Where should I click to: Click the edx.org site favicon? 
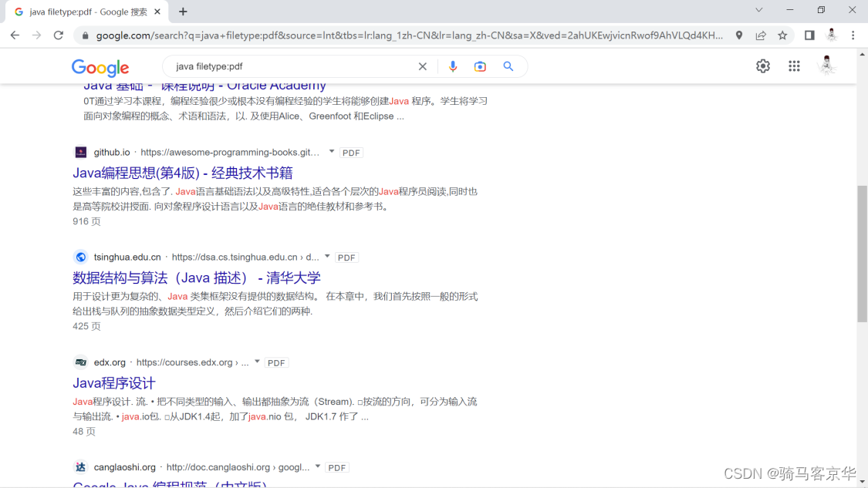point(81,362)
